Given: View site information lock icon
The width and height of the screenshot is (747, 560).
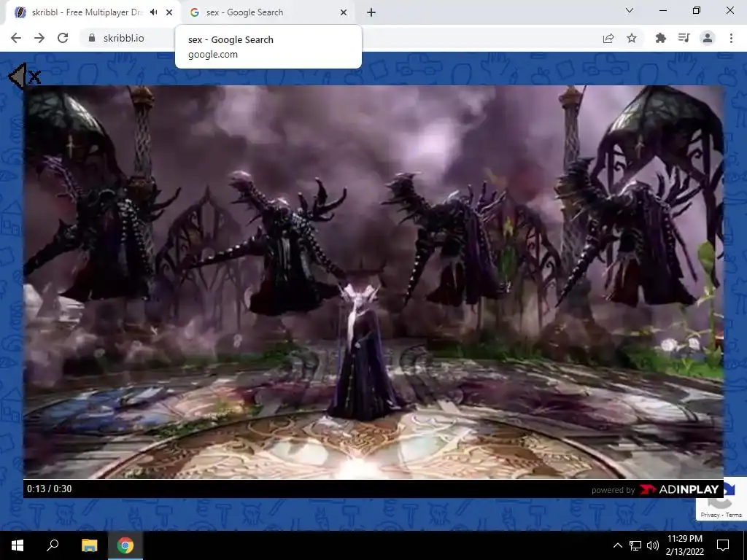Looking at the screenshot, I should pos(92,38).
